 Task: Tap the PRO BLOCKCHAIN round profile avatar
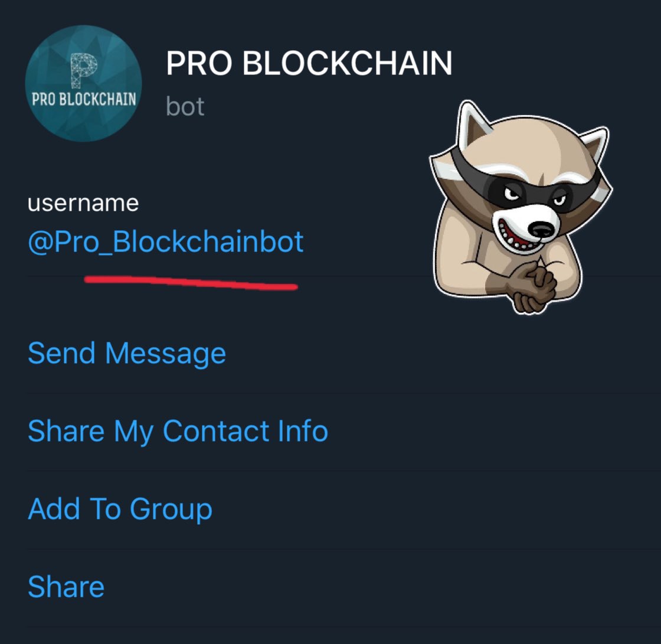click(83, 83)
